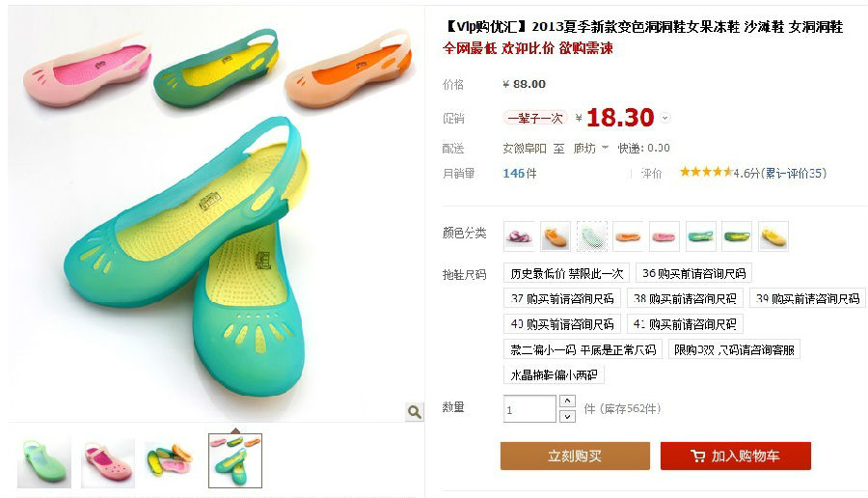Click the quantity input field
Image resolution: width=868 pixels, height=498 pixels.
(529, 409)
